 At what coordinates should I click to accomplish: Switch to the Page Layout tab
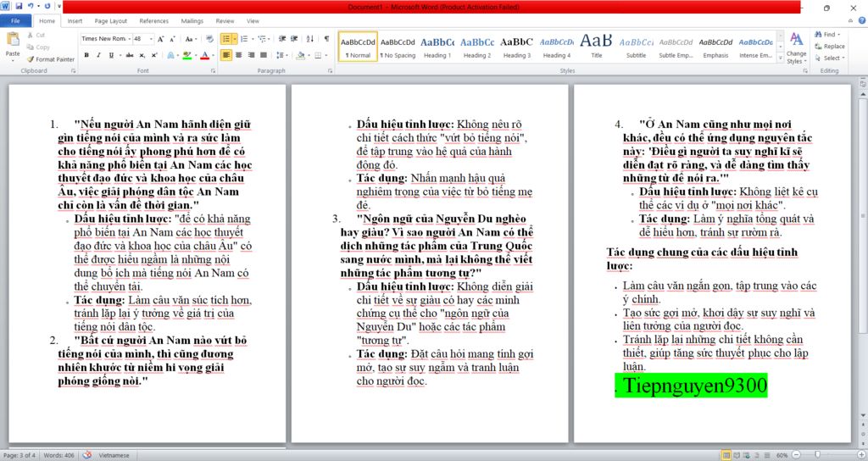(x=110, y=21)
